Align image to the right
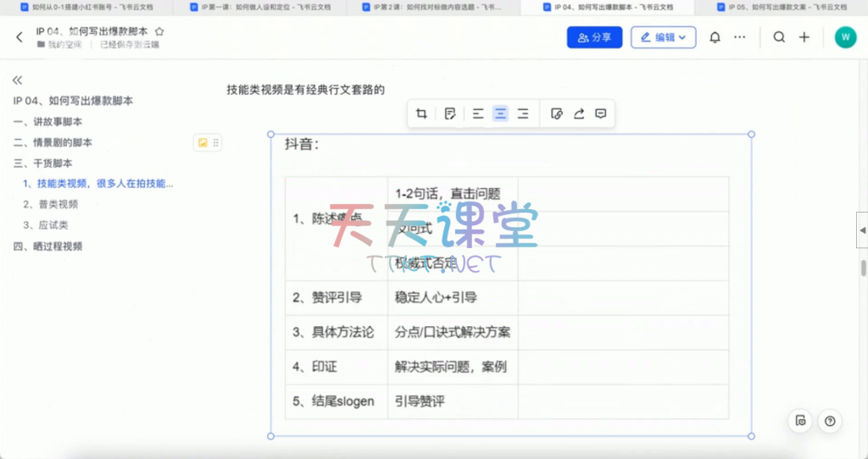This screenshot has width=868, height=459. (x=523, y=114)
